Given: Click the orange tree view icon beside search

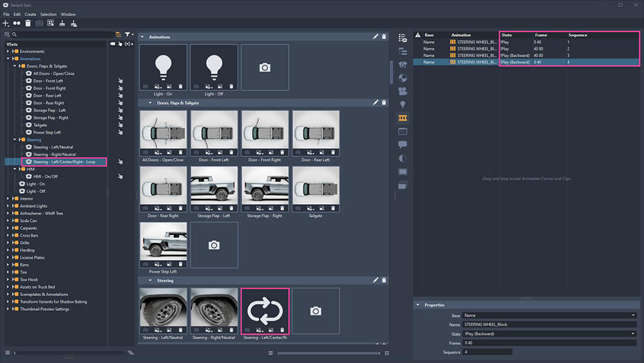Looking at the screenshot, I should [x=118, y=35].
